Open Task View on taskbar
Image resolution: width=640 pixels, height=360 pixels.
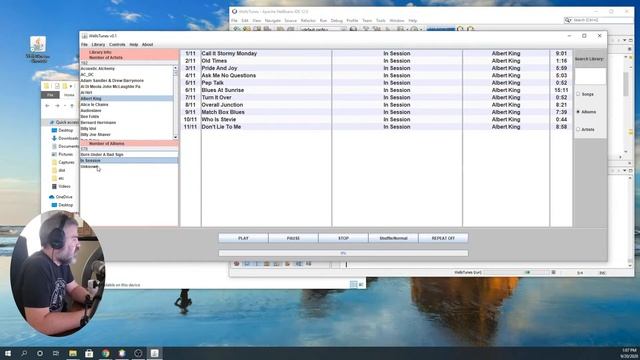tap(56, 353)
